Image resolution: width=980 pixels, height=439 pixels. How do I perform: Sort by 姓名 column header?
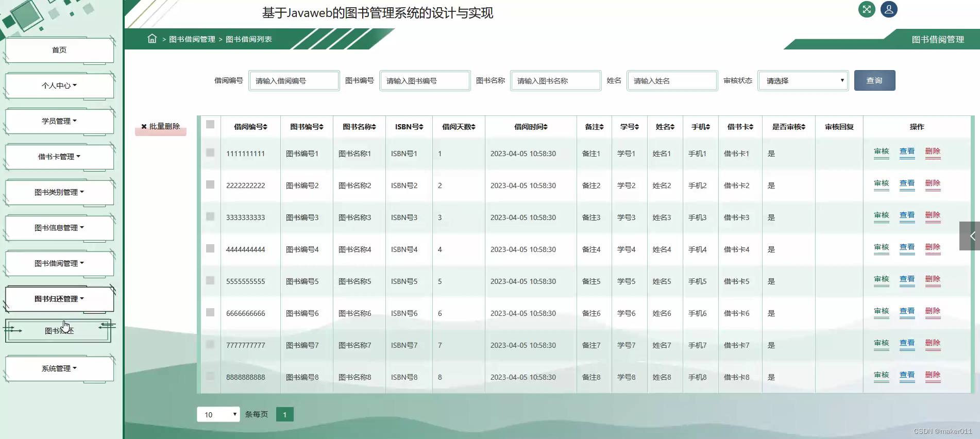[x=665, y=127]
